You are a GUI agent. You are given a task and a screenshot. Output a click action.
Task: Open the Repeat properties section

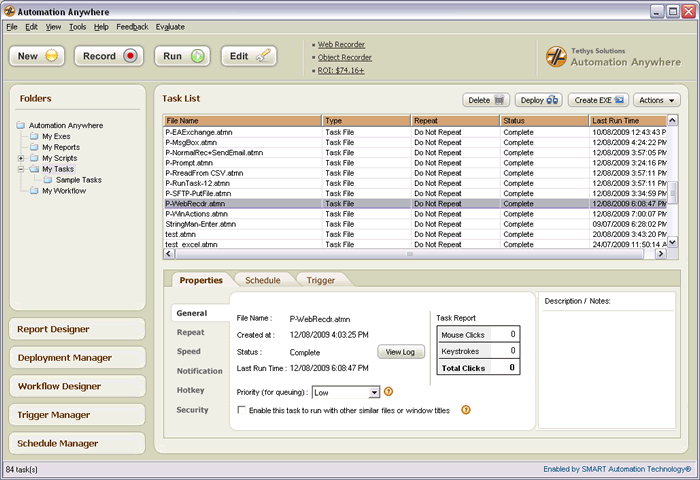tap(190, 332)
